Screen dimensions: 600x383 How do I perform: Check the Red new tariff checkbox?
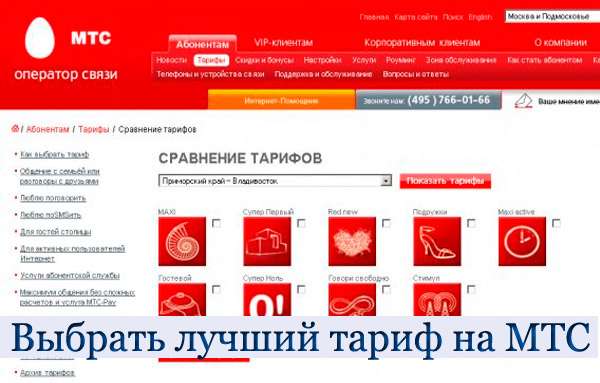[386, 223]
